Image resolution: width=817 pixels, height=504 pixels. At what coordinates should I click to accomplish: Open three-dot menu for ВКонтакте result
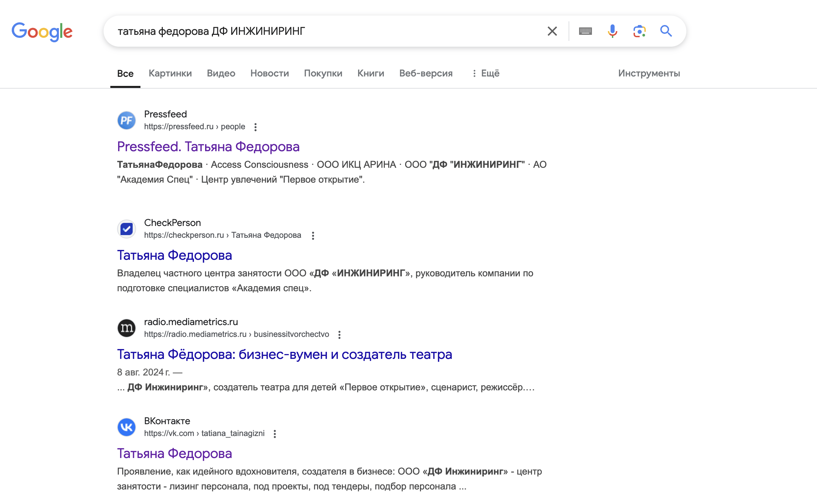(275, 434)
